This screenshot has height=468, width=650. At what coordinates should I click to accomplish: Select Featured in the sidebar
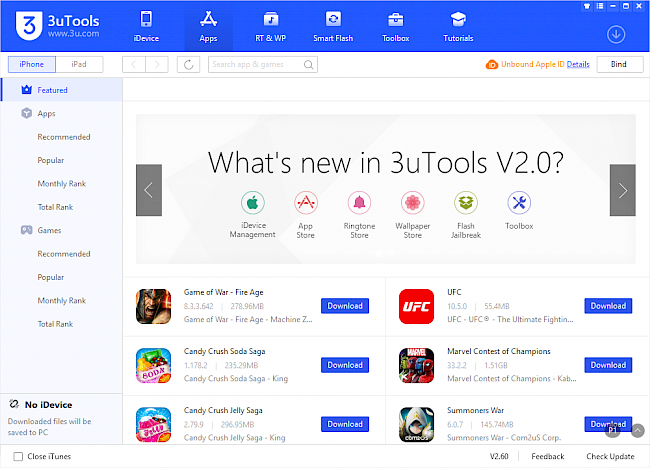(x=62, y=90)
